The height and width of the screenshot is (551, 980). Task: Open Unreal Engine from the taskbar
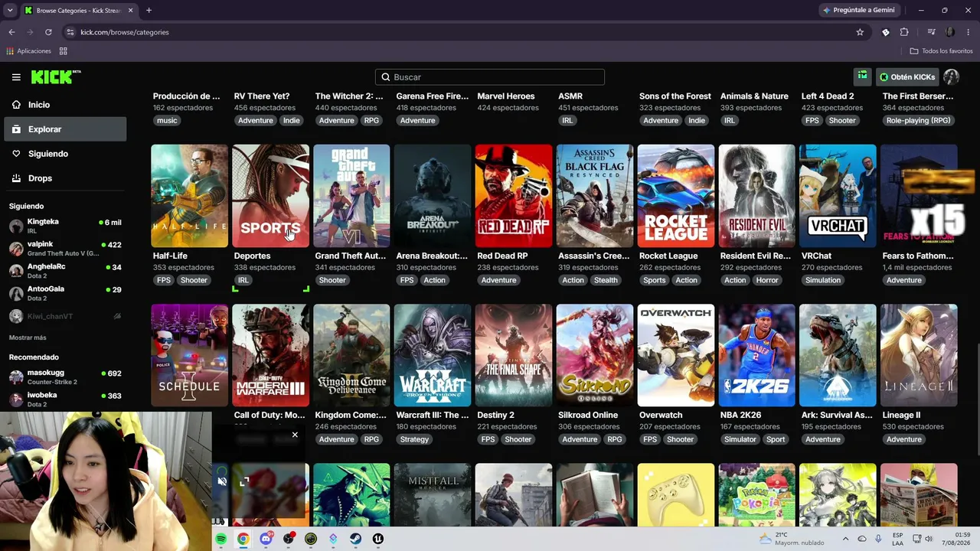click(378, 539)
